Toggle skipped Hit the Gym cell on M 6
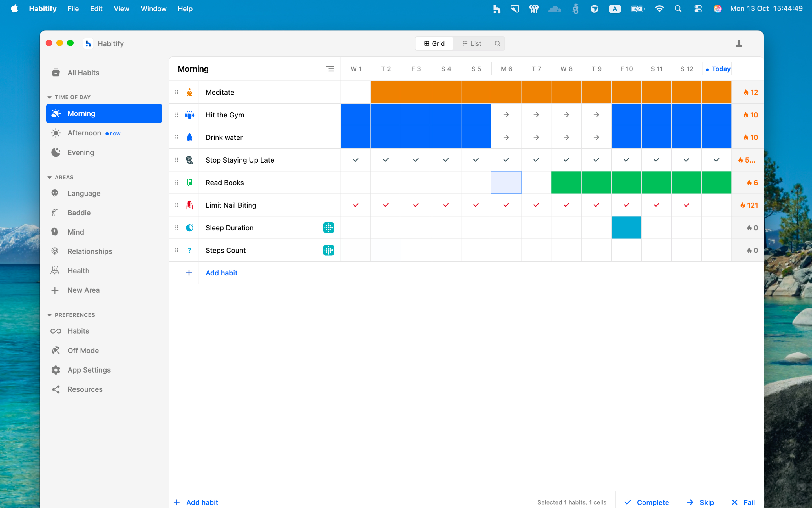The image size is (812, 508). (x=506, y=115)
